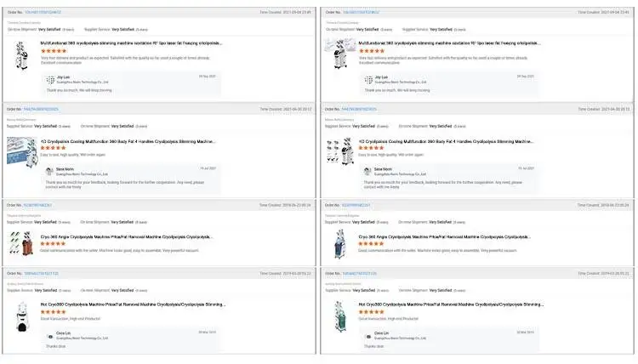Viewport: 638px width, 364px height.
Task: Open Sara Norin's avatar icon in left panel
Action: pyautogui.click(x=50, y=171)
